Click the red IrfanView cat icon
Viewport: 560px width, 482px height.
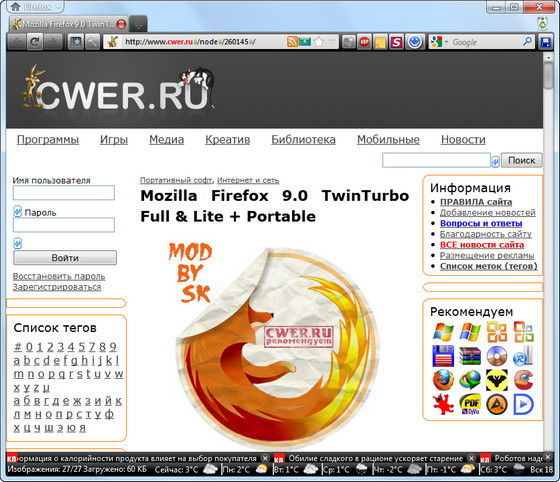click(x=443, y=404)
